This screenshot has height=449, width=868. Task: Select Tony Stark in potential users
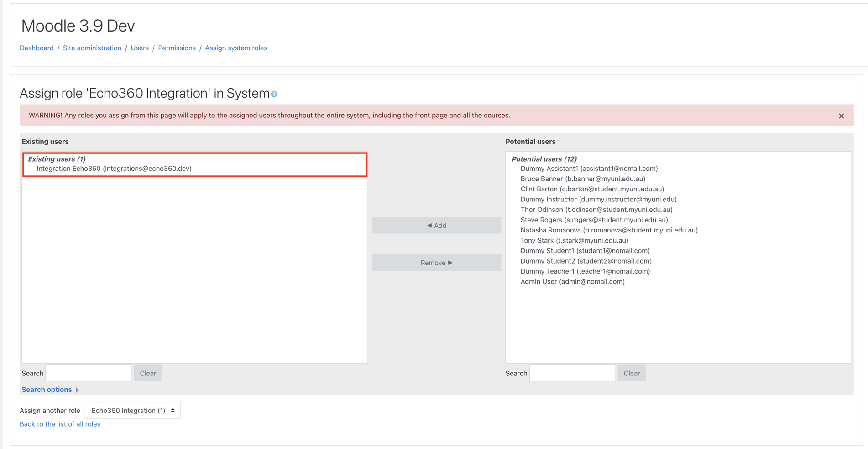[x=574, y=240]
